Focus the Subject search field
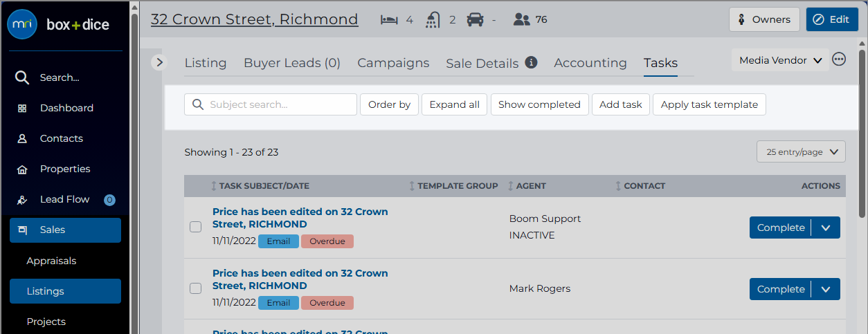868x334 pixels. coord(271,104)
